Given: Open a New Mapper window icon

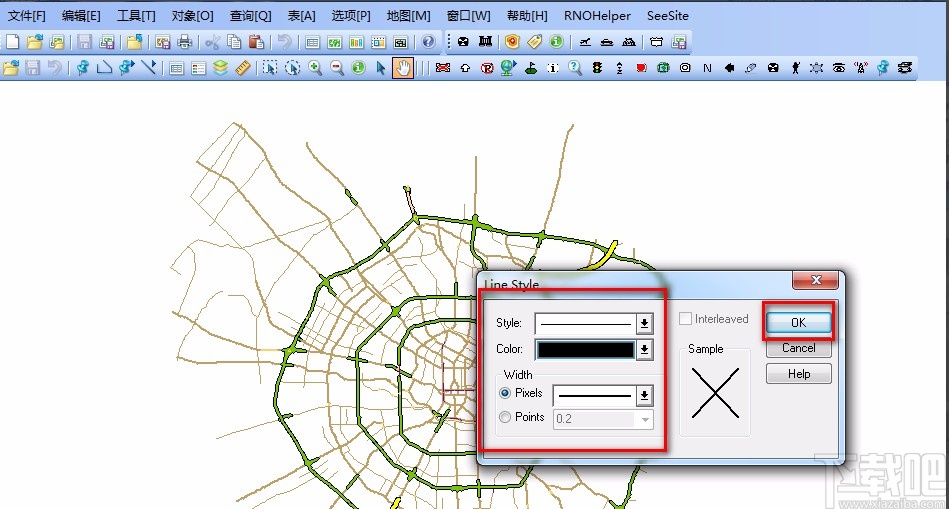Looking at the screenshot, I should click(334, 42).
